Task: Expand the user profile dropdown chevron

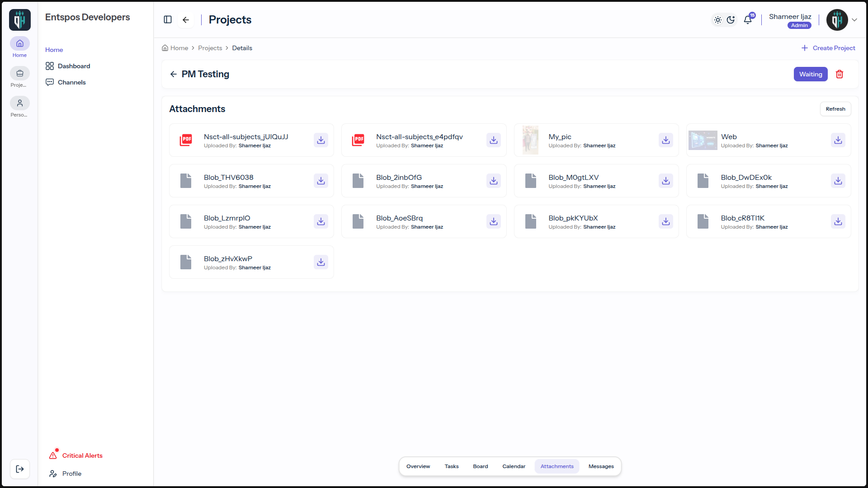Action: (x=854, y=20)
